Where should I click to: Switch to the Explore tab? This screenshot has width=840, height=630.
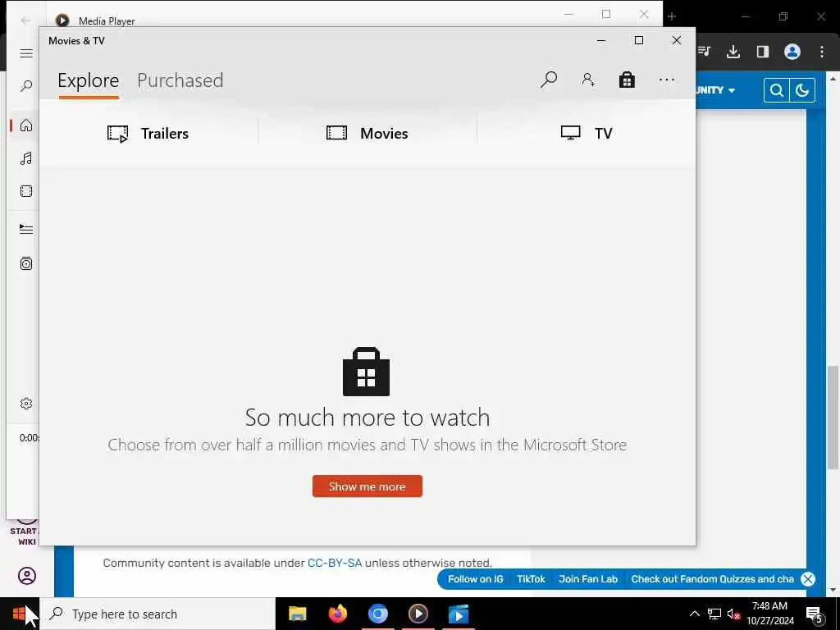(x=89, y=80)
